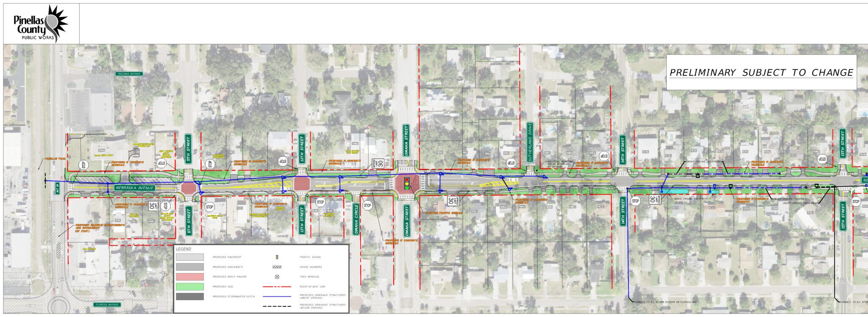868x317 pixels.
Task: Click 'CONNECT TO EX. STORM SYSTEM ON FLORIDA AVE.' note
Action: tap(665, 302)
